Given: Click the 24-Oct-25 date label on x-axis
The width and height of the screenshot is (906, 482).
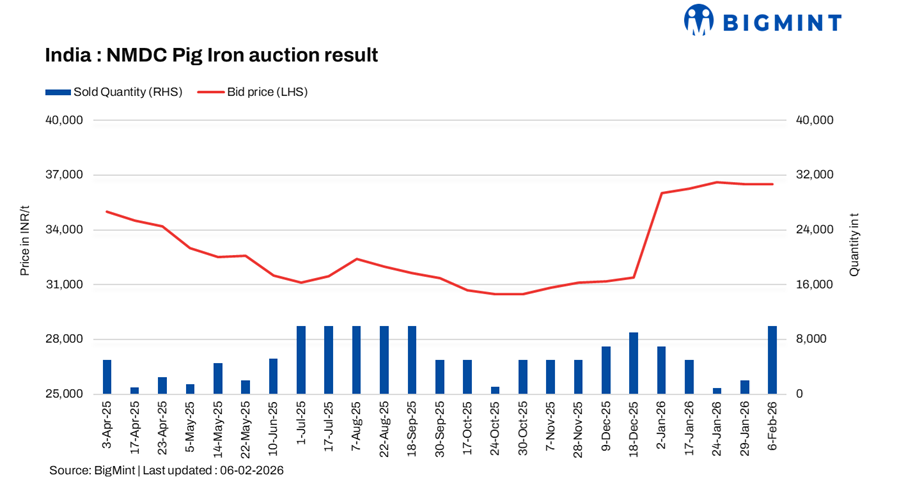Looking at the screenshot, I should point(495,429).
